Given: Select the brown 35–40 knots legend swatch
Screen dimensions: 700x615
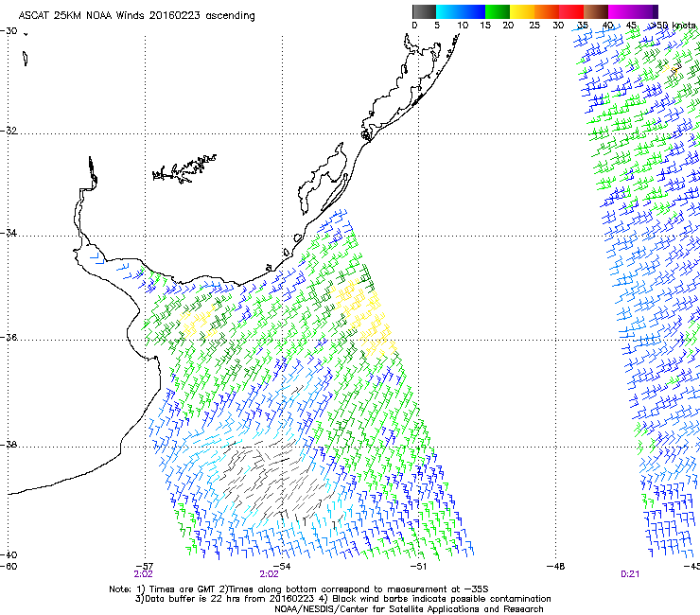Looking at the screenshot, I should 596,11.
